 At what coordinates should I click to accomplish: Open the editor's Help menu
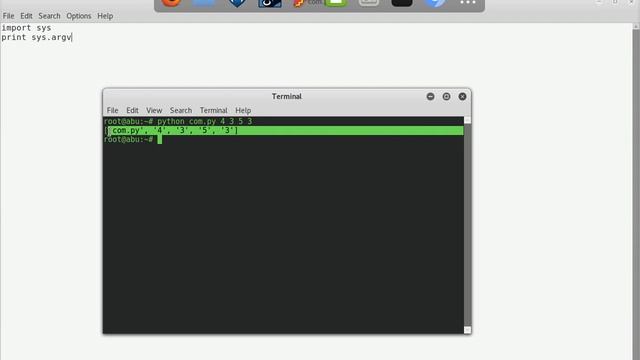pyautogui.click(x=105, y=16)
